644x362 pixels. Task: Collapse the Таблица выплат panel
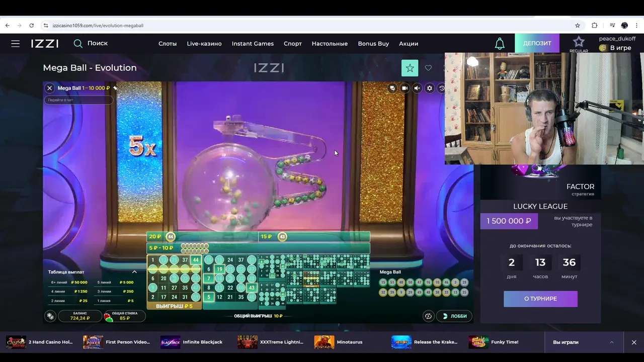(134, 272)
